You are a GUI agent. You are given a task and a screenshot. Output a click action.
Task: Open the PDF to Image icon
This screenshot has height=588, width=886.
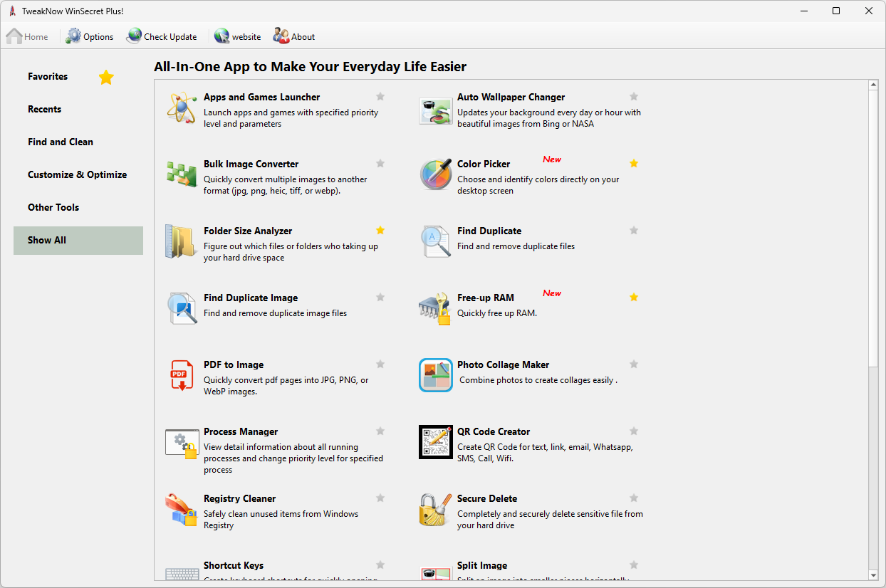(182, 375)
